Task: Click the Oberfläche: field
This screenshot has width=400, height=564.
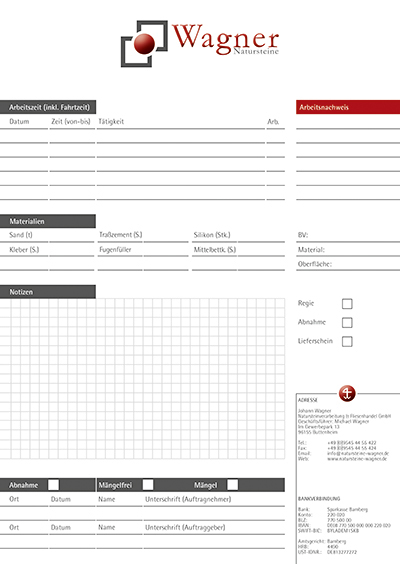Action: pos(348,264)
